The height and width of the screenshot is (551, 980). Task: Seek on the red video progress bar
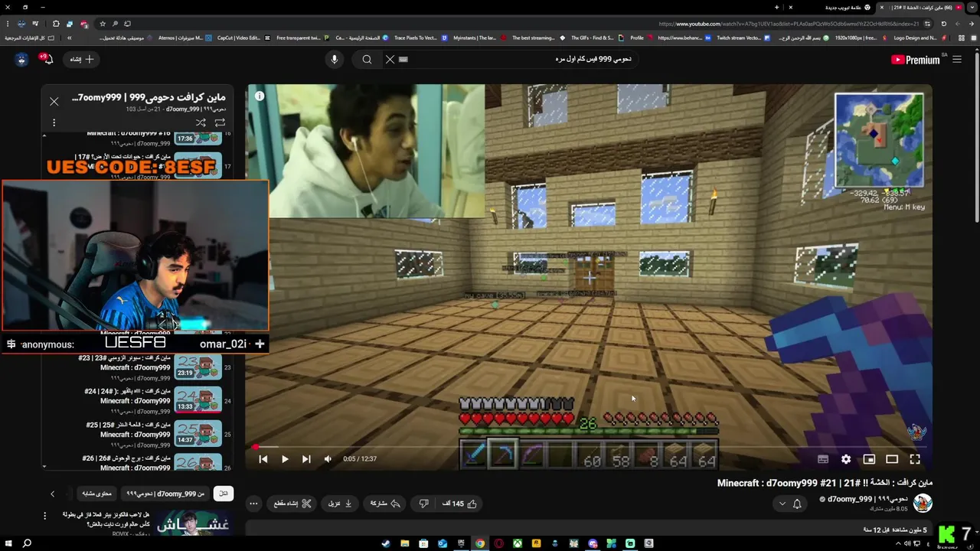click(590, 447)
